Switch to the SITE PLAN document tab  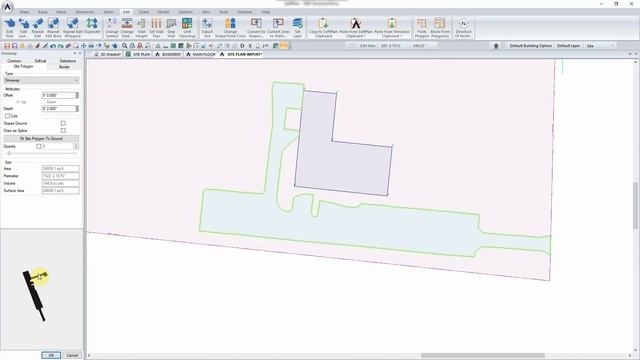pyautogui.click(x=138, y=54)
